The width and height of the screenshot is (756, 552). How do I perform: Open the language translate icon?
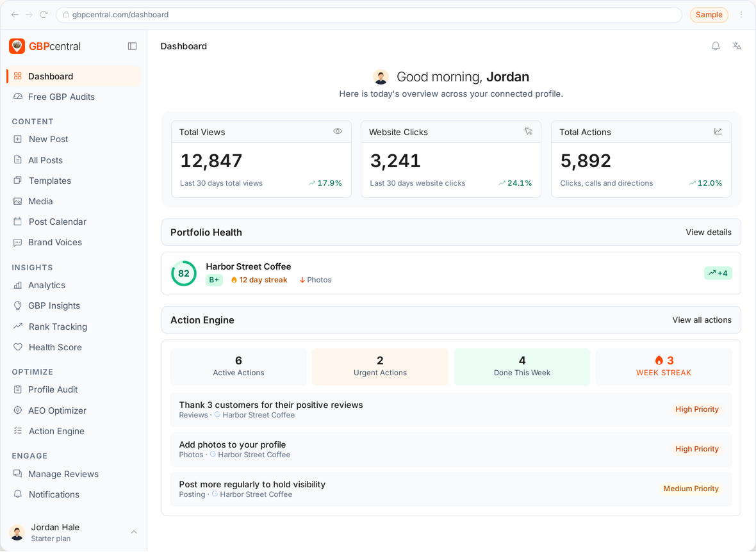pos(737,46)
